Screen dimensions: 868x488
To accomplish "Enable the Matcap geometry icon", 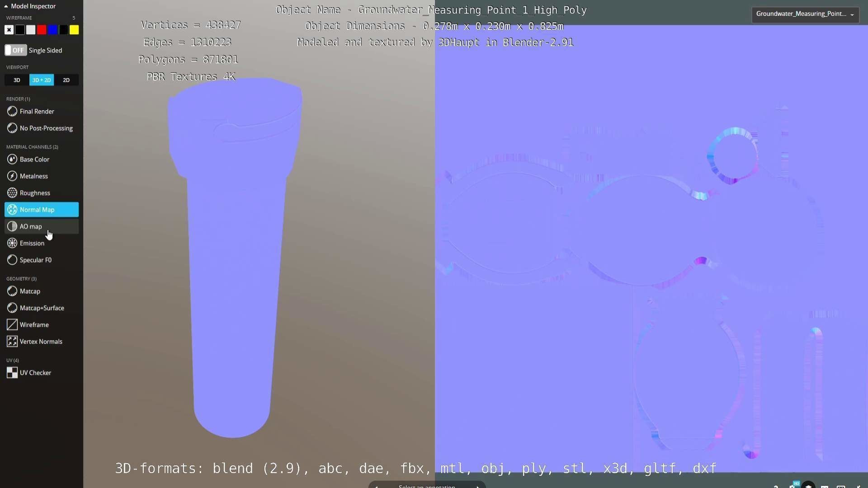I will point(12,291).
